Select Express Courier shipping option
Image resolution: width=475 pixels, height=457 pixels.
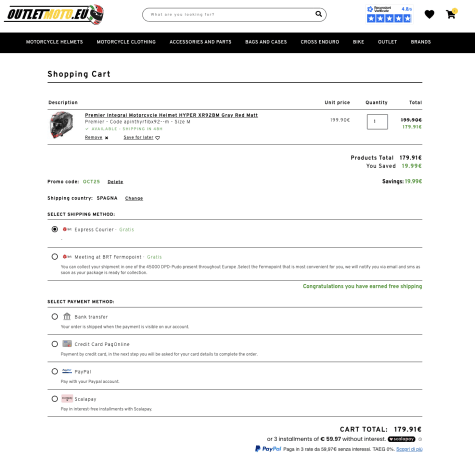[55, 229]
